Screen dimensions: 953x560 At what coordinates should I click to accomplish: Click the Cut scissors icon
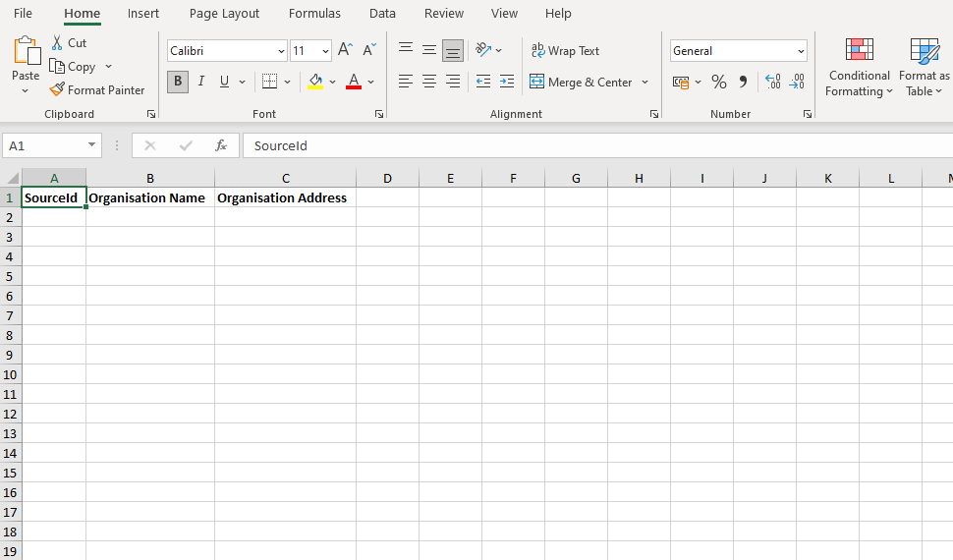point(57,43)
